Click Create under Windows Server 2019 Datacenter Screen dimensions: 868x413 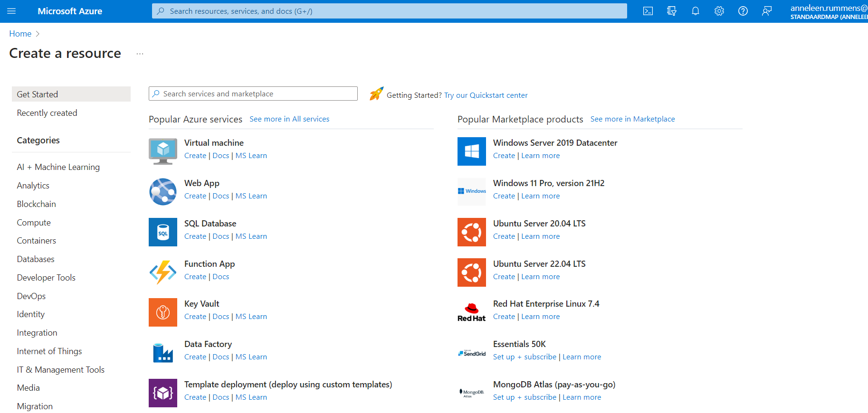(x=504, y=156)
